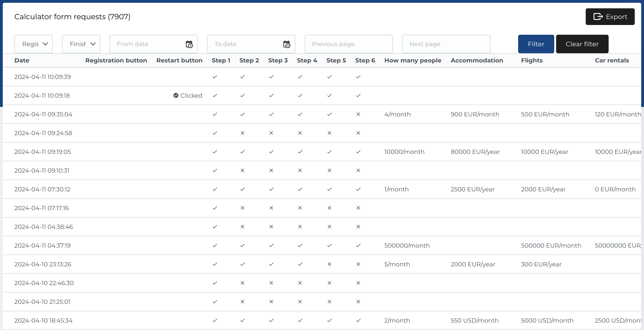Click inside the Next page input field
The width and height of the screenshot is (644, 330).
click(446, 44)
